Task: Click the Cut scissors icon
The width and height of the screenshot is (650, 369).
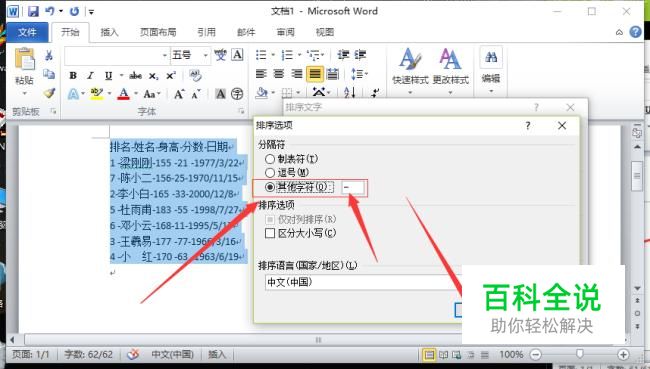Action: pyautogui.click(x=49, y=55)
